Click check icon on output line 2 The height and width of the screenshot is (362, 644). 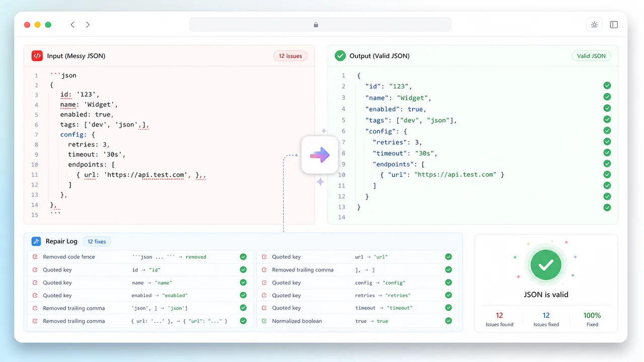click(x=607, y=86)
